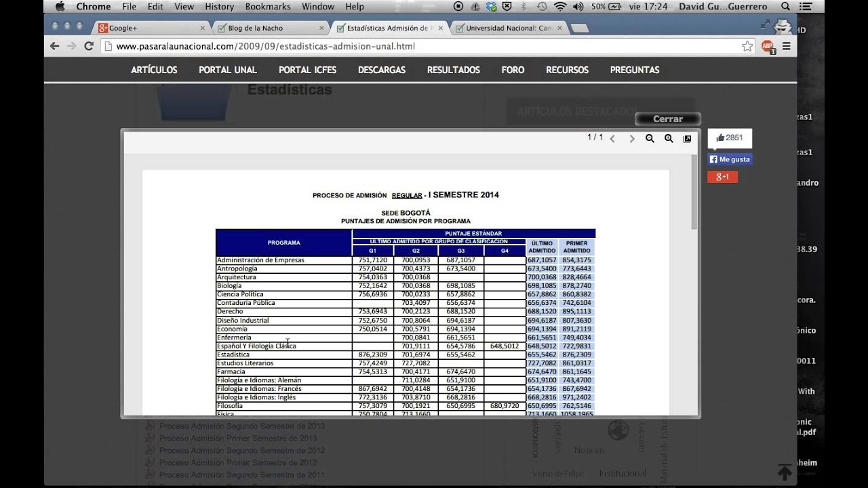
Task: Open the RESULTADOS navigation item
Action: tap(454, 70)
